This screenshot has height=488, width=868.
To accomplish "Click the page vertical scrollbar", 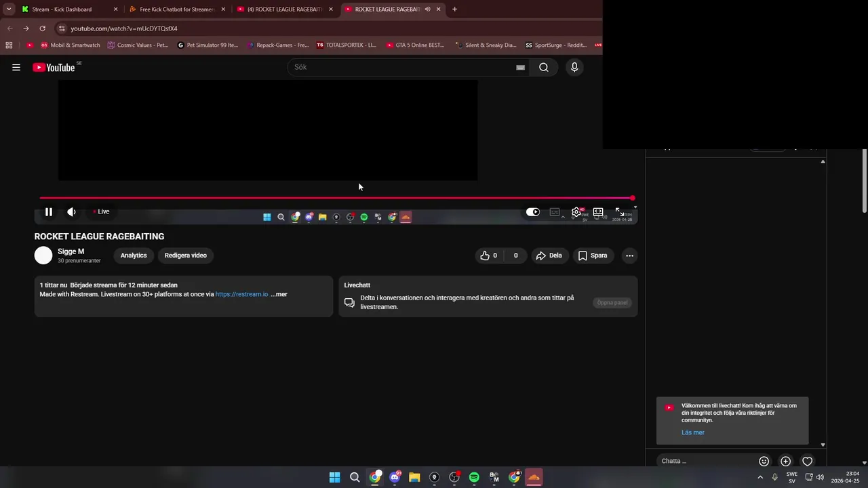I will 865,180.
